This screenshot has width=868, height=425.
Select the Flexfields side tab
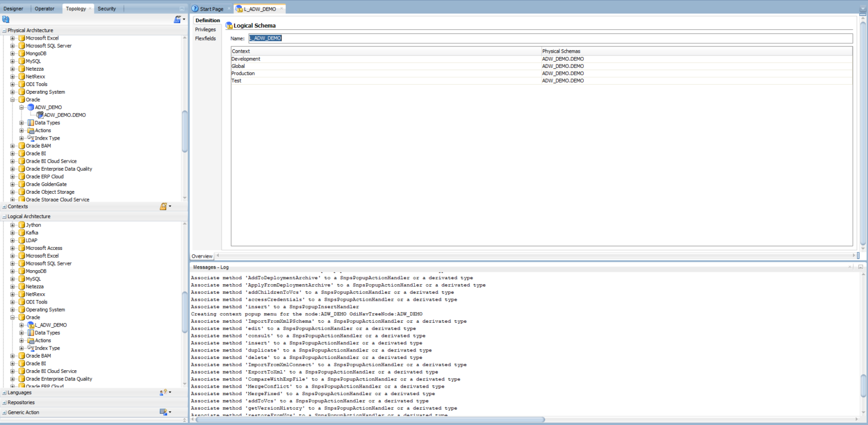click(206, 38)
